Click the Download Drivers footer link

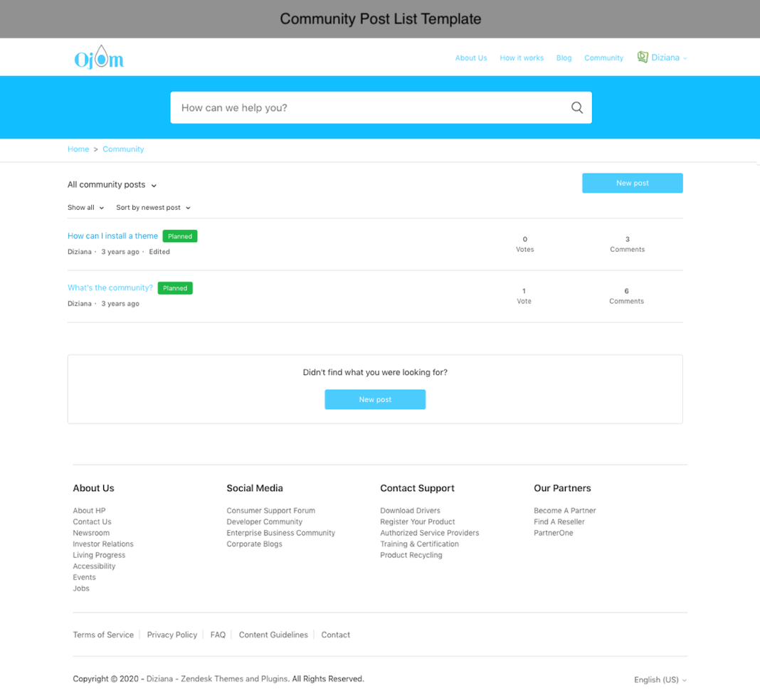point(410,511)
